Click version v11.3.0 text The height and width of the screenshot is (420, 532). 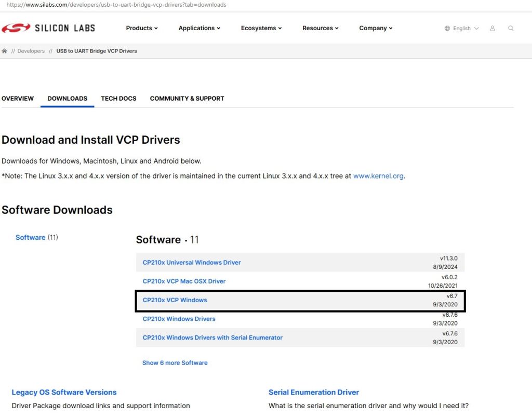click(x=448, y=259)
